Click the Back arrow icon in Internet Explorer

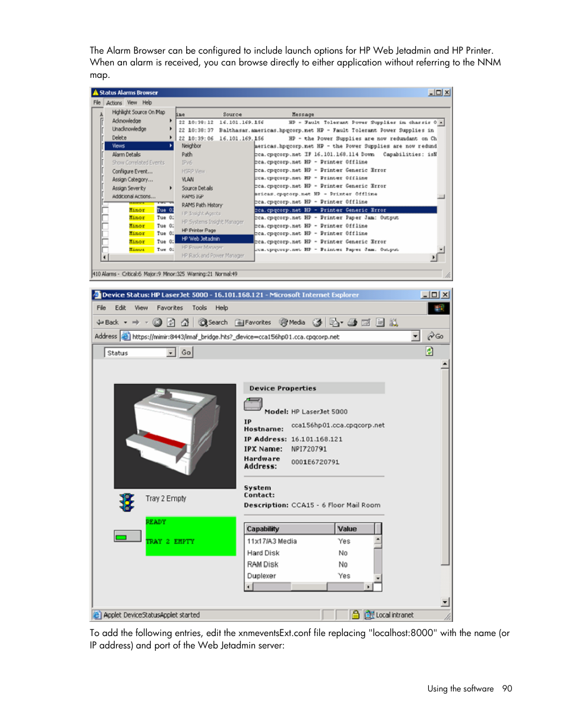pyautogui.click(x=100, y=322)
